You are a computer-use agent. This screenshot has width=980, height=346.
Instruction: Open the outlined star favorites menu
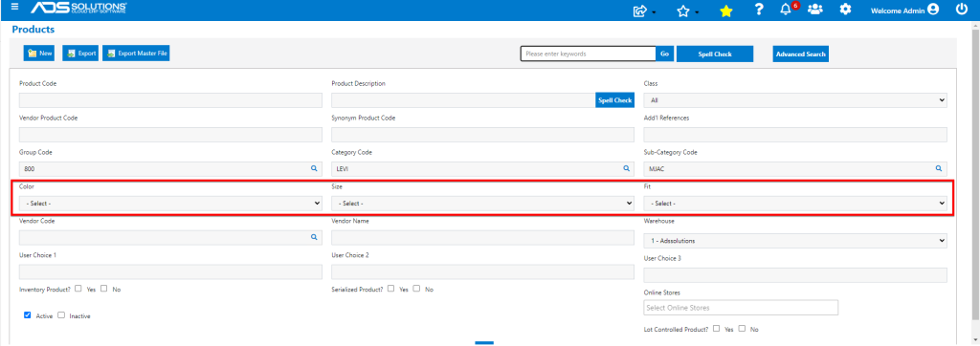683,11
